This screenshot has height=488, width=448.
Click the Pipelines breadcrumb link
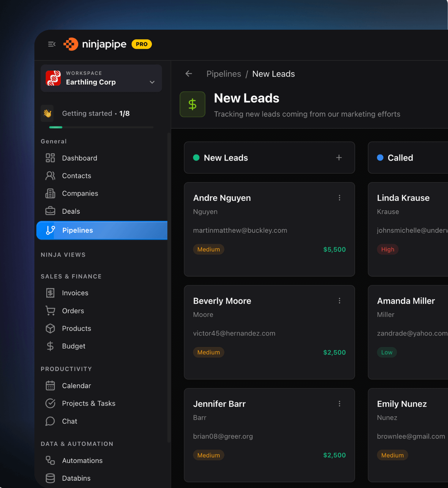click(224, 74)
